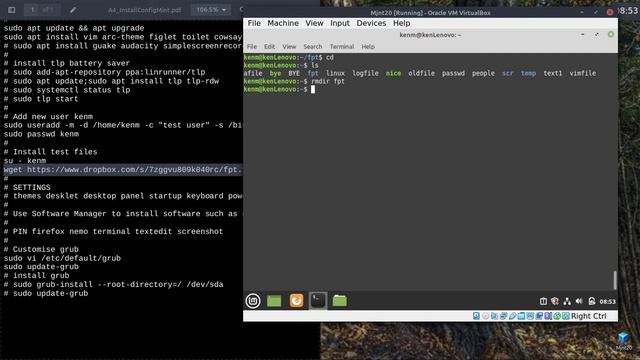640x360 pixels.
Task: Click VirtualBox display status icon
Action: tap(530, 316)
